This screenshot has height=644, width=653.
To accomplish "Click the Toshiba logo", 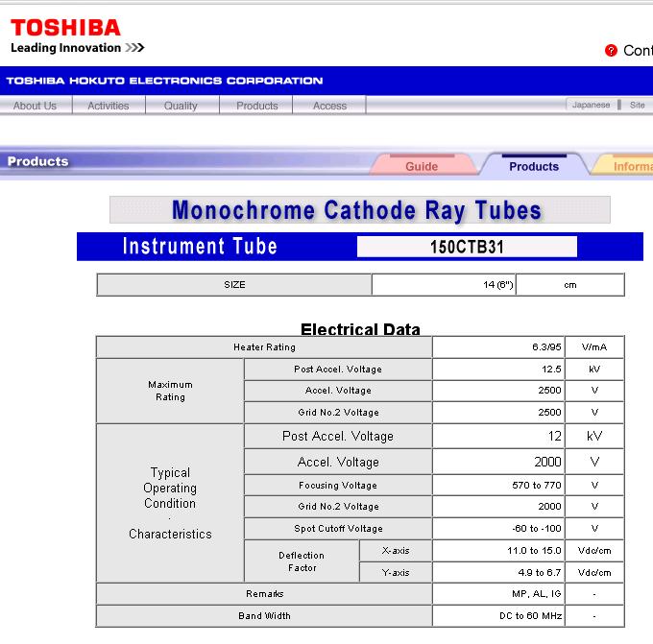I will (65, 28).
